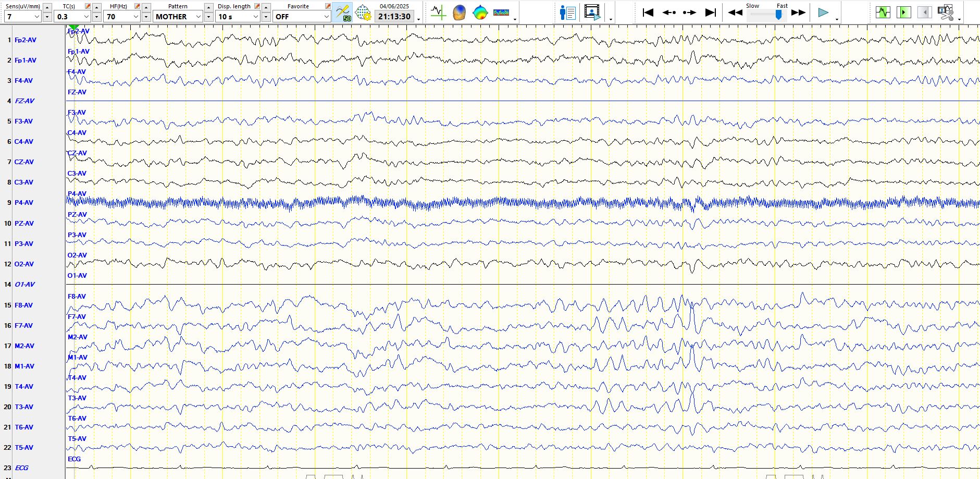Select the F4-AV channel label
Image resolution: width=980 pixels, height=479 pixels.
point(23,81)
